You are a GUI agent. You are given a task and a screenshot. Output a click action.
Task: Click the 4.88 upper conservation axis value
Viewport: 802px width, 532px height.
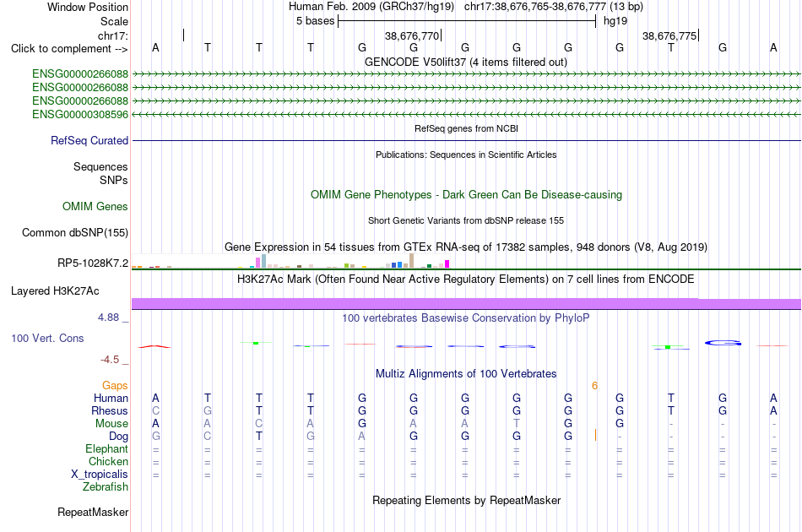click(108, 318)
